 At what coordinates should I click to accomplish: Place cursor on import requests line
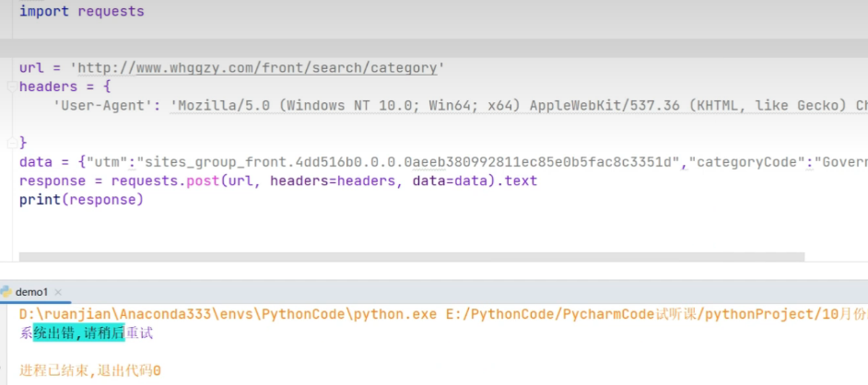(x=81, y=12)
